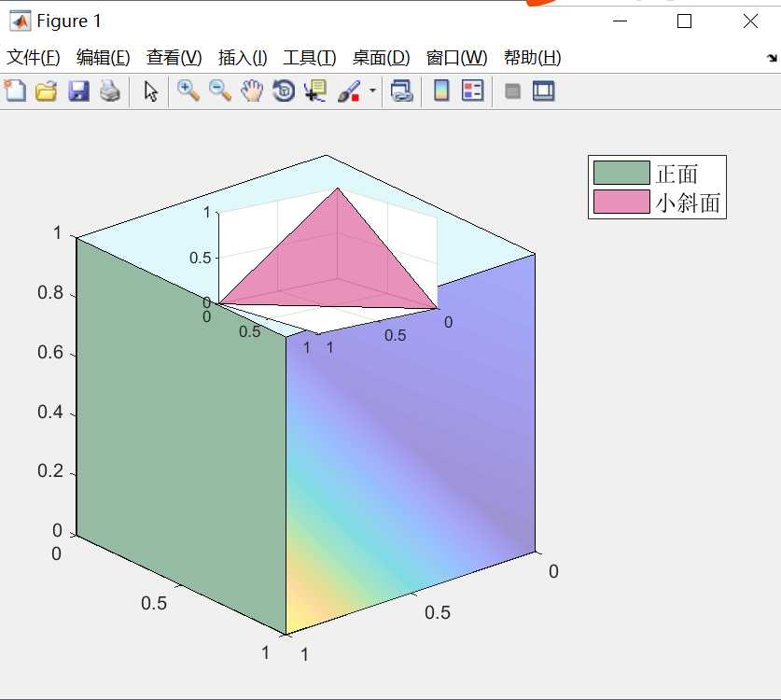Select the 小斜面 legend label
This screenshot has width=781, height=700.
(x=688, y=203)
